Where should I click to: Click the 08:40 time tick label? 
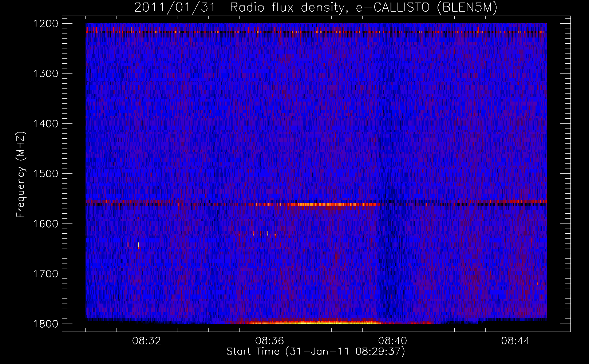coord(393,341)
